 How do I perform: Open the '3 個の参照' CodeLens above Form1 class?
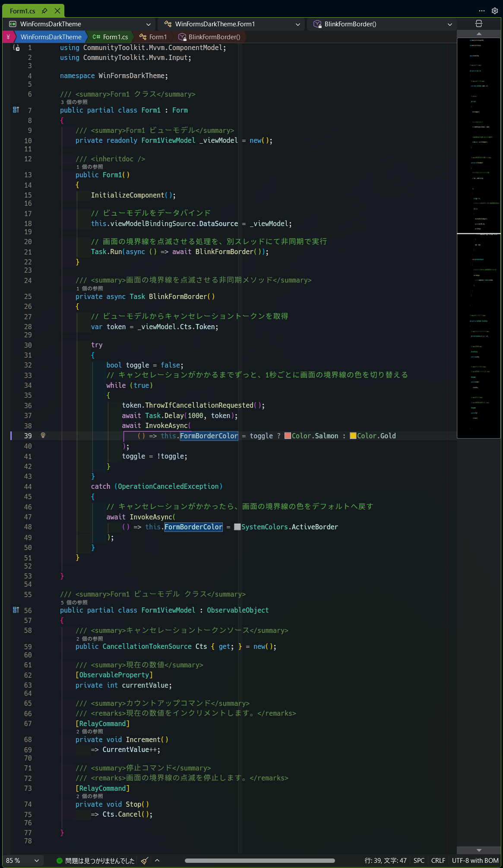tap(74, 102)
